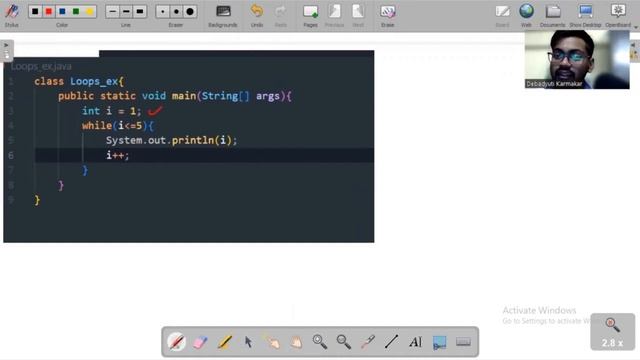
Task: Click the Debadyuti Karmakar webcam thumbnail
Action: click(577, 59)
